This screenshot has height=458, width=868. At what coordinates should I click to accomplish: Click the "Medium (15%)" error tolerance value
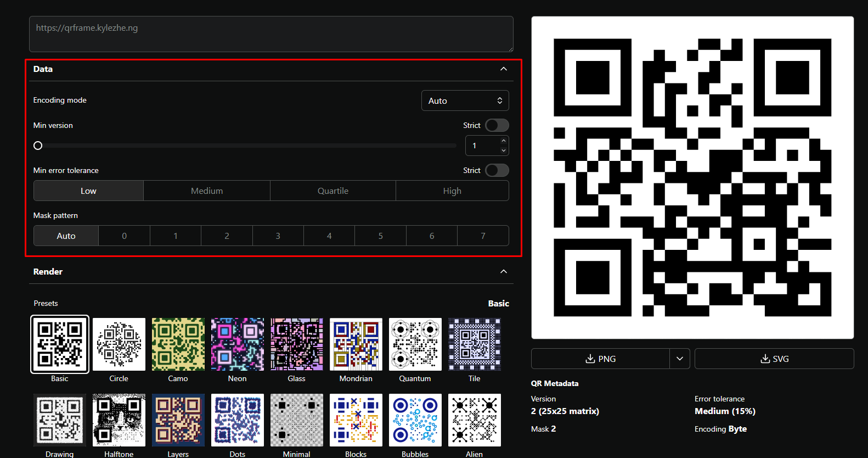(725, 411)
